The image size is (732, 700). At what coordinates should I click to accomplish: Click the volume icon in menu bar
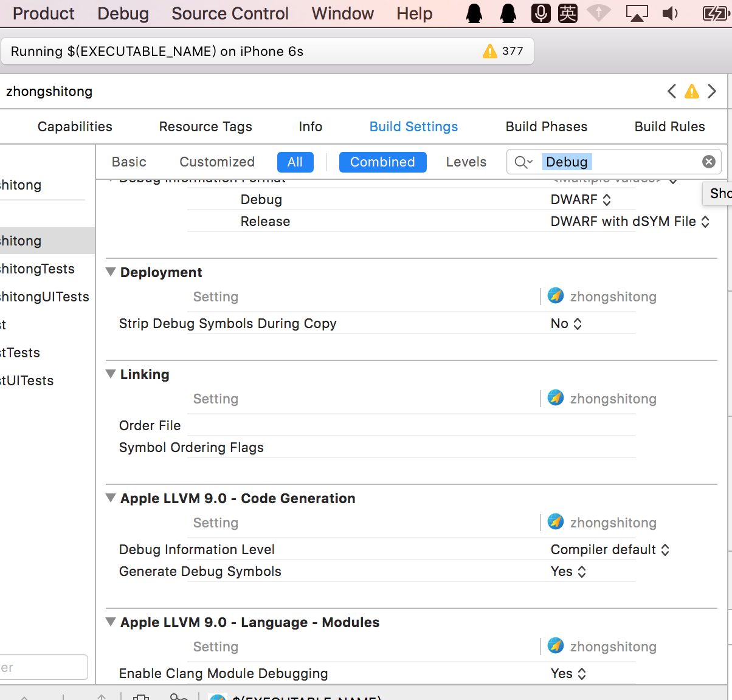[x=670, y=13]
